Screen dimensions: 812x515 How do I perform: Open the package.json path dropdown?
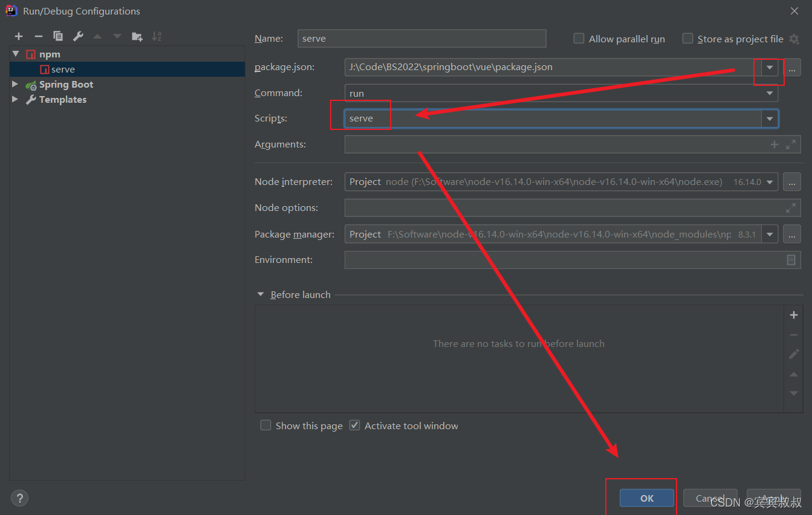769,67
